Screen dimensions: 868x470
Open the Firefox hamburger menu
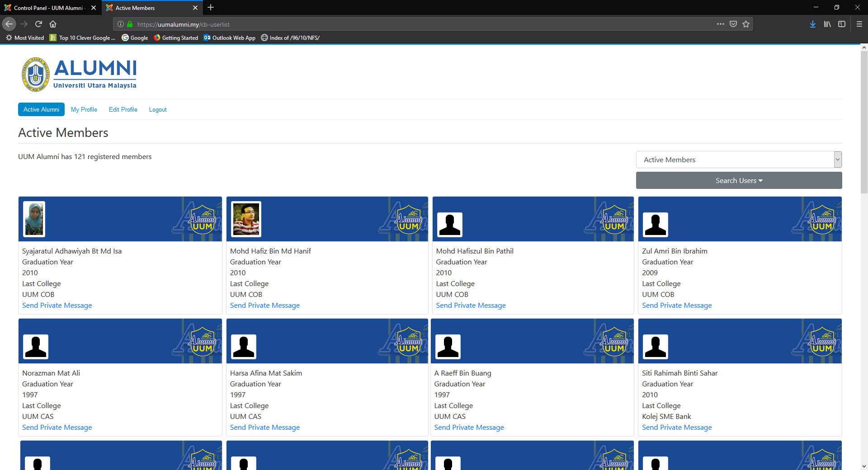coord(859,24)
